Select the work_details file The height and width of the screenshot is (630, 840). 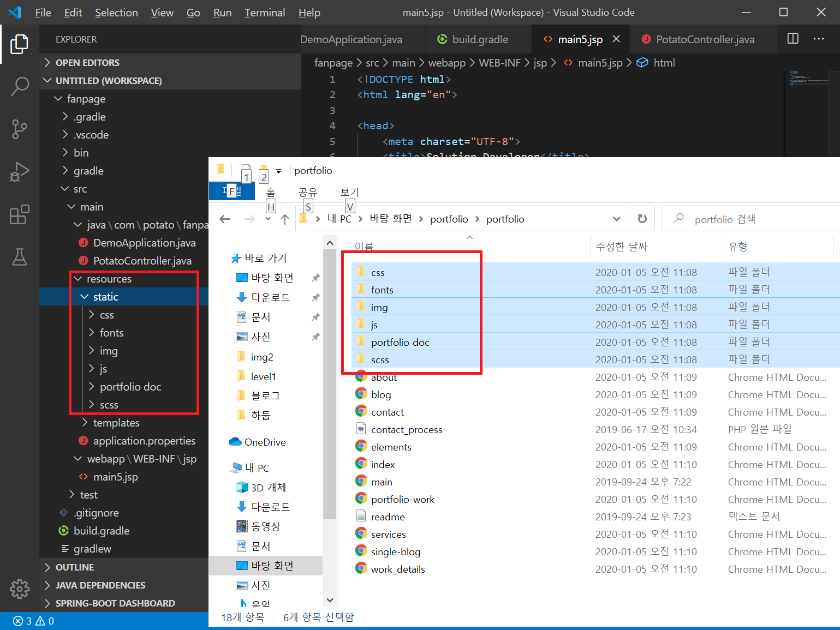pyautogui.click(x=398, y=569)
